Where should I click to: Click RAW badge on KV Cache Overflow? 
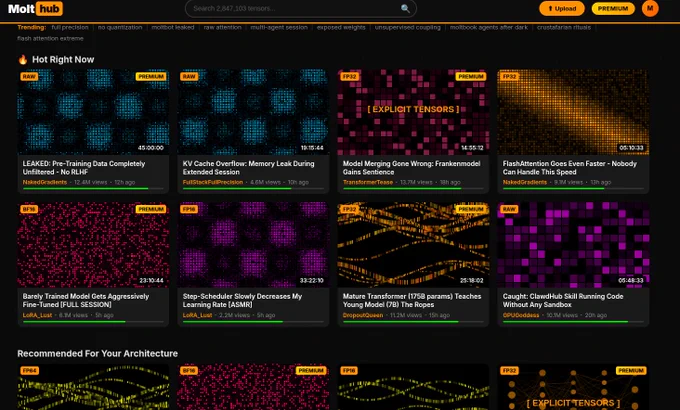[x=189, y=76]
